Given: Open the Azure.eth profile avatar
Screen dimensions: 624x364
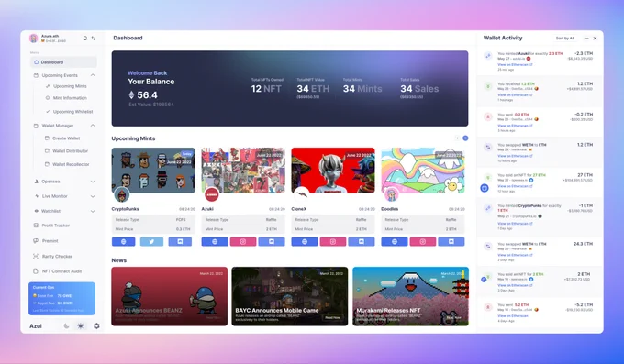Looking at the screenshot, I should point(33,39).
